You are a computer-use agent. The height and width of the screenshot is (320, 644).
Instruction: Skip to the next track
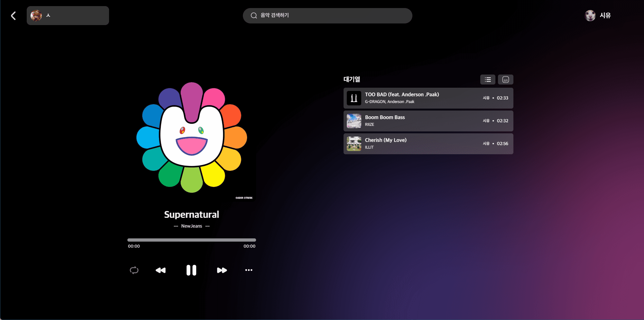pos(222,270)
